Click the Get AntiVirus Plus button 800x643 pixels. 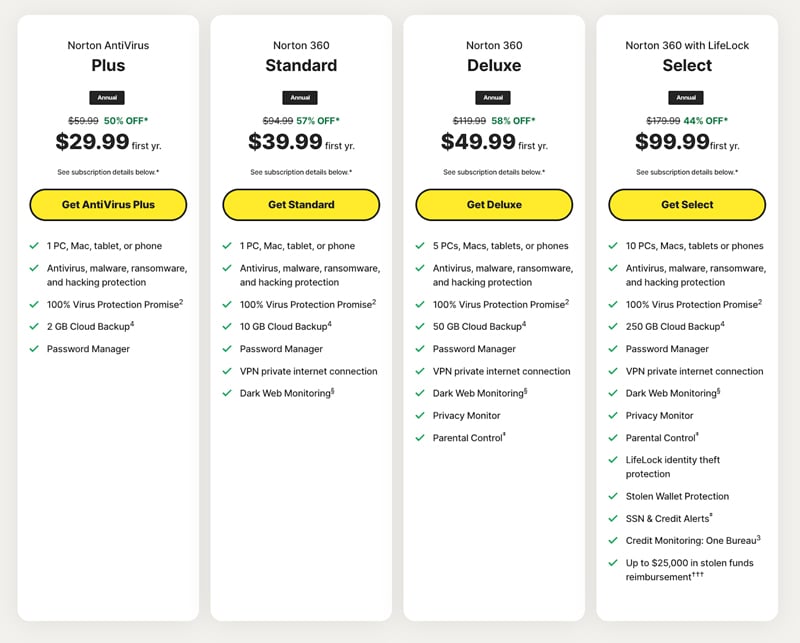[x=108, y=205]
